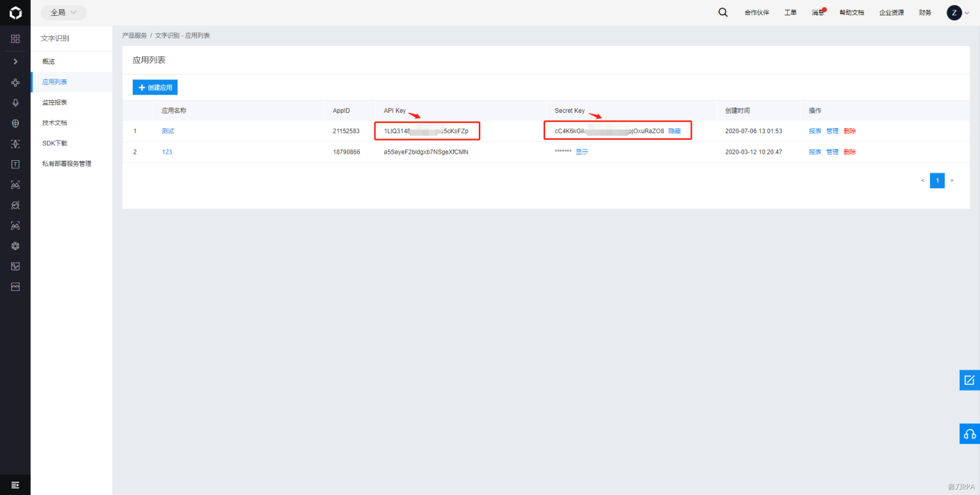Show the hidden Secret Key via 显示
Viewport: 980px width, 495px height.
click(582, 152)
